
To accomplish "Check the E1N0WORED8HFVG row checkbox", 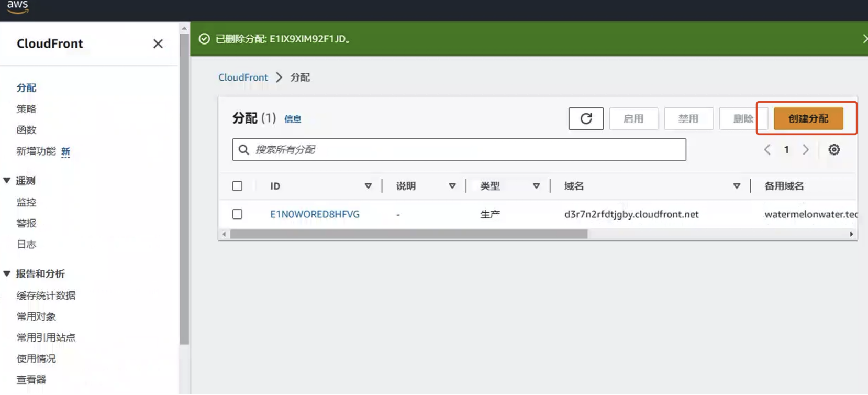I will click(237, 214).
